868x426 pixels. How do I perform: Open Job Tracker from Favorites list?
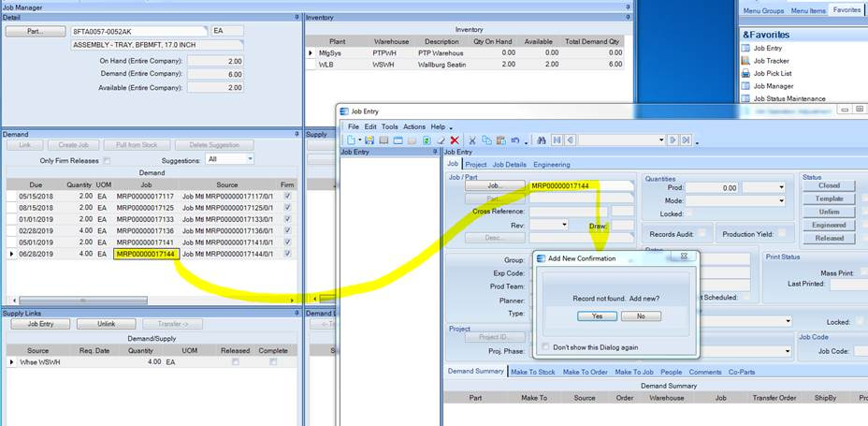pos(771,61)
